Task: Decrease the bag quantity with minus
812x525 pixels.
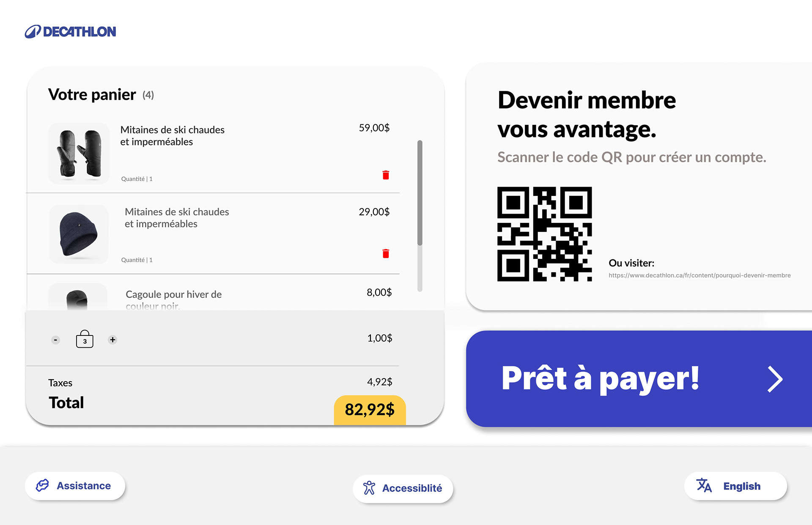Action: pos(55,340)
